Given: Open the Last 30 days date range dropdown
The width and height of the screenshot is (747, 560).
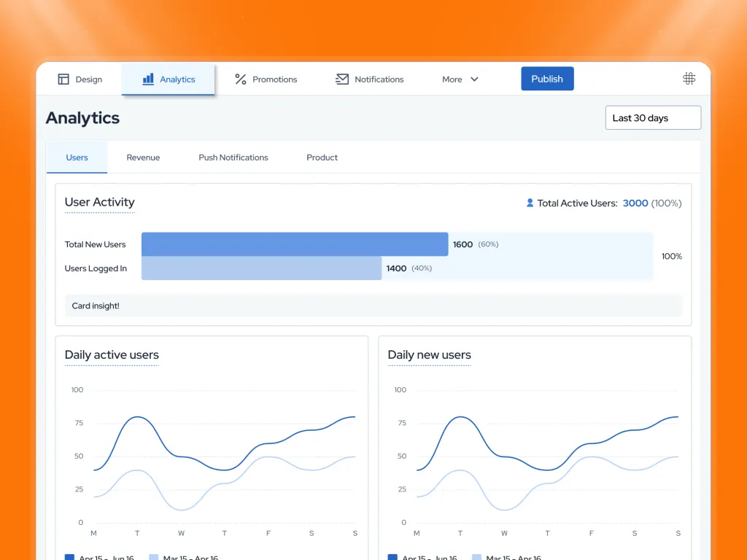Looking at the screenshot, I should tap(653, 117).
